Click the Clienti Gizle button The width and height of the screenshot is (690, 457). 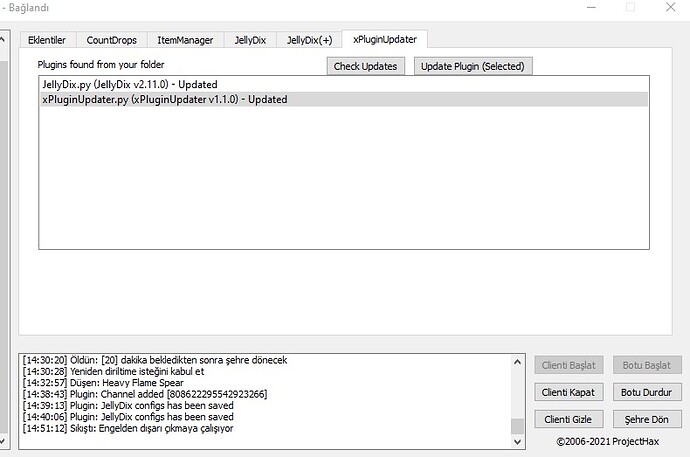(x=569, y=419)
